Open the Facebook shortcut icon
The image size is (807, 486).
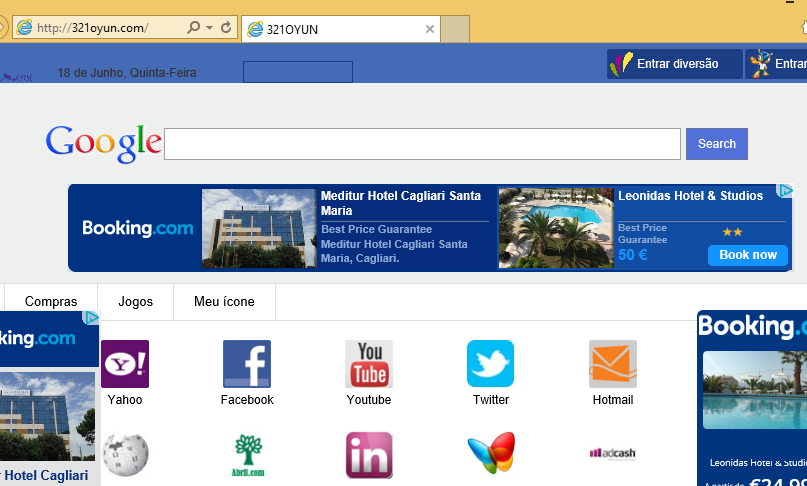247,364
